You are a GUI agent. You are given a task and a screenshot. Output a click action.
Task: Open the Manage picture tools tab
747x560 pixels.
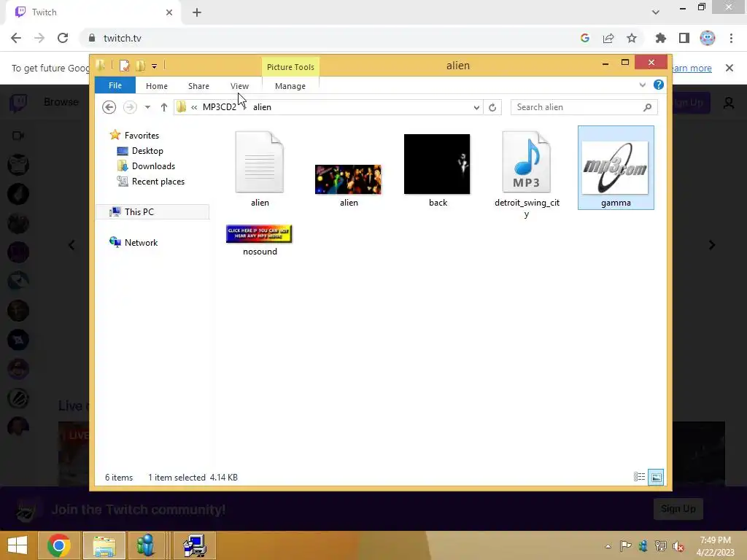[x=290, y=86]
